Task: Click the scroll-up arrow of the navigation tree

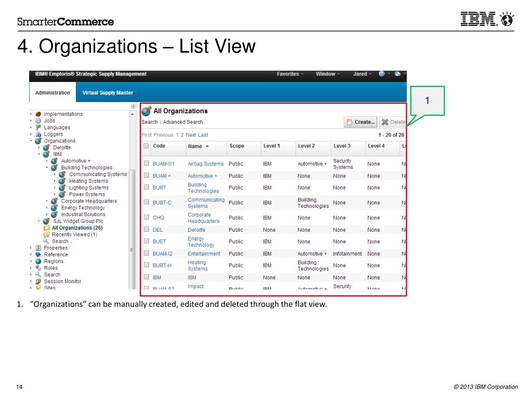Action: (132, 114)
